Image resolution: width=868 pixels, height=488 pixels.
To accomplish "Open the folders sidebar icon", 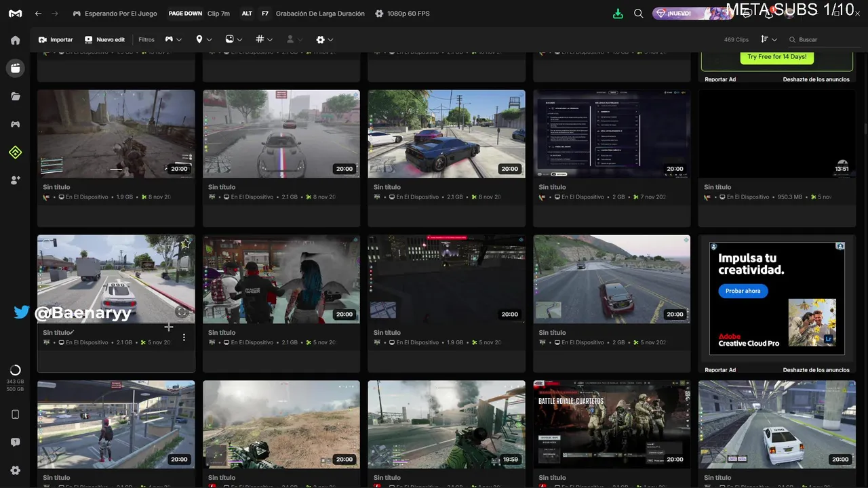I will pos(15,96).
